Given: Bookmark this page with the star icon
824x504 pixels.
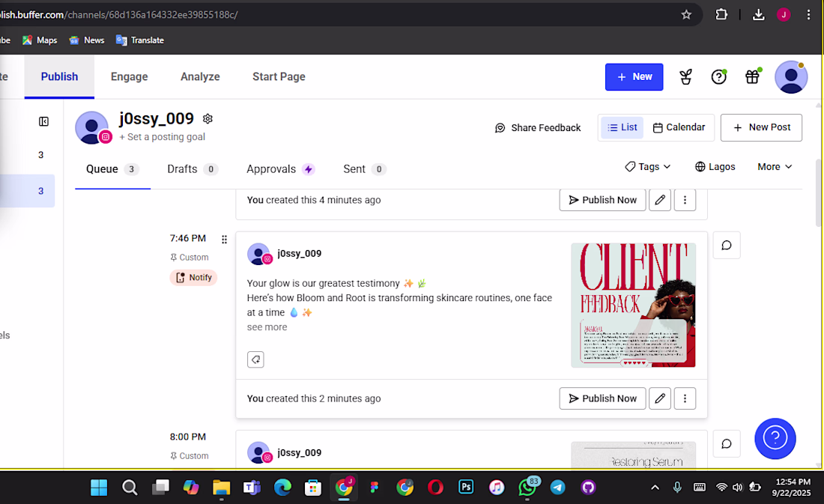Looking at the screenshot, I should 685,15.
